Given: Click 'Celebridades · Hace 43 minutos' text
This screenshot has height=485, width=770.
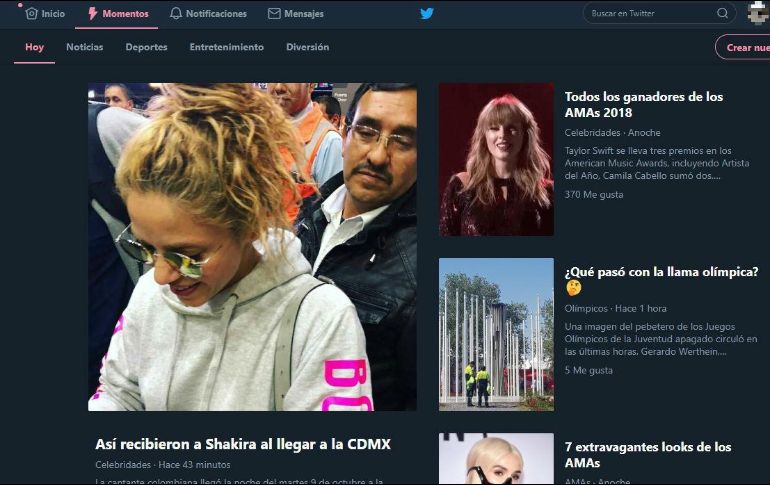Looking at the screenshot, I should point(163,465).
